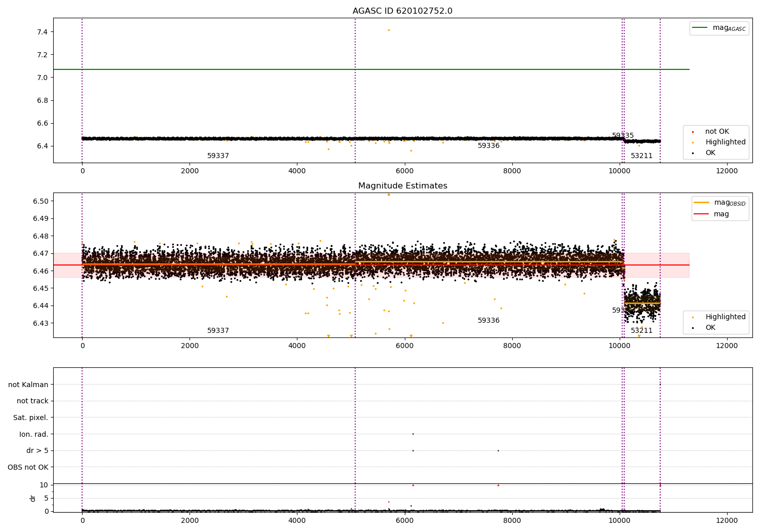The width and height of the screenshot is (760, 532).
Task: Click the 10 tick label on dr axis
Action: [44, 485]
